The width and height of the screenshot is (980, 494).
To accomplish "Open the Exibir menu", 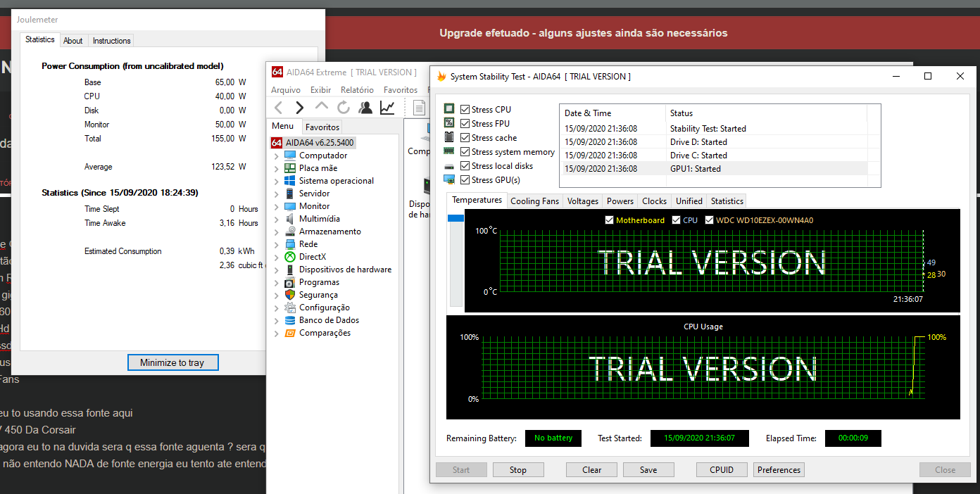I will coord(321,90).
